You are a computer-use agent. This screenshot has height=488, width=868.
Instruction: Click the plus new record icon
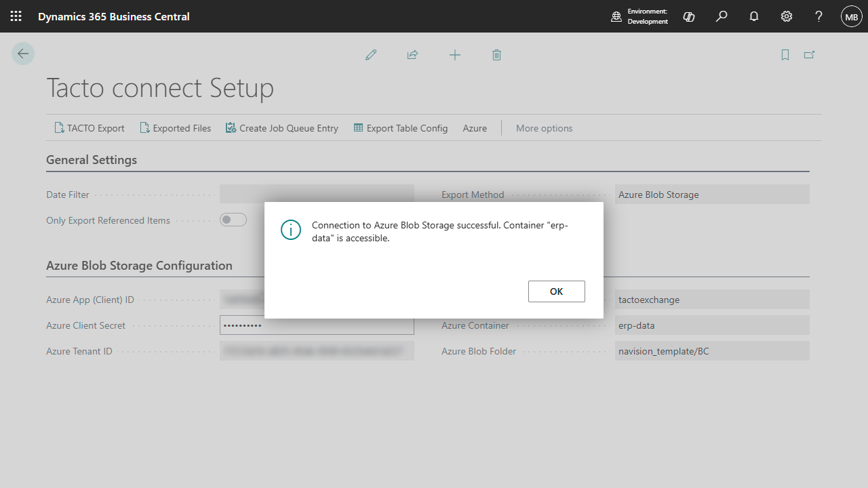pos(455,55)
